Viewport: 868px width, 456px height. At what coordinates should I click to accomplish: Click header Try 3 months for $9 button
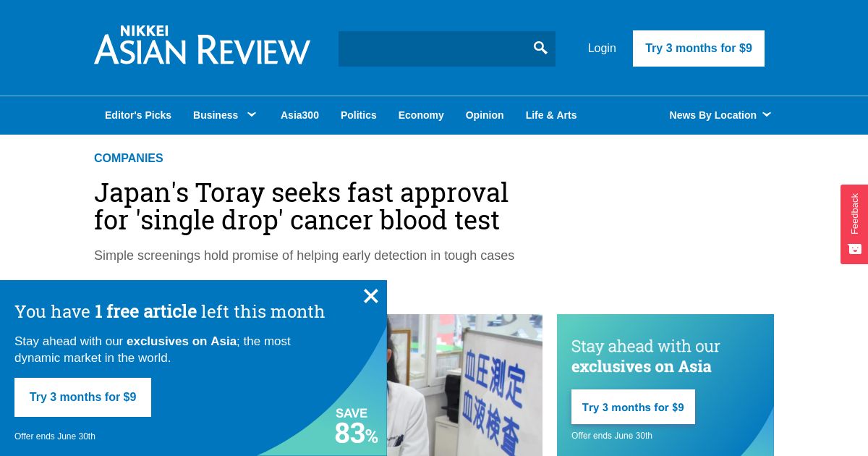point(699,48)
